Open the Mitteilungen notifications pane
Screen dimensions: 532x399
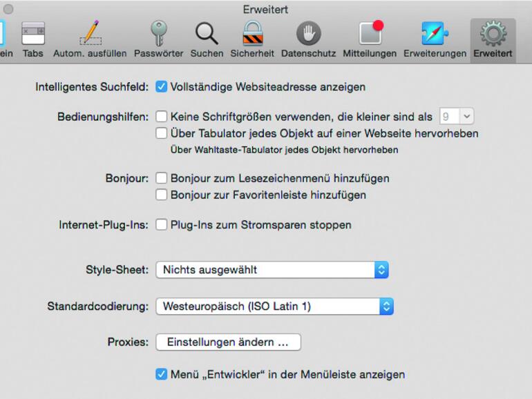click(370, 39)
